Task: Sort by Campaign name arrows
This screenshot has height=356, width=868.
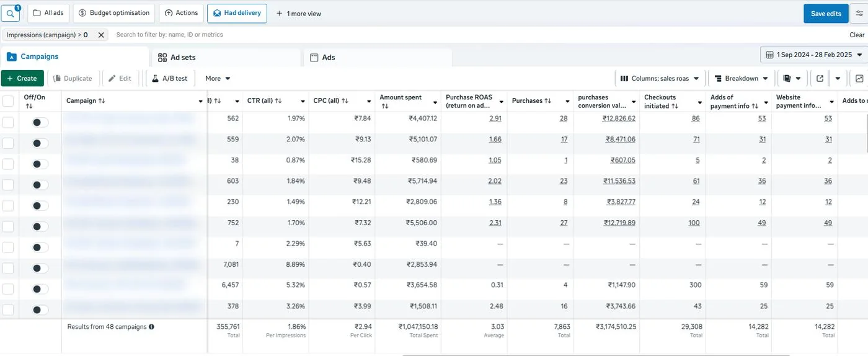Action: tap(102, 100)
